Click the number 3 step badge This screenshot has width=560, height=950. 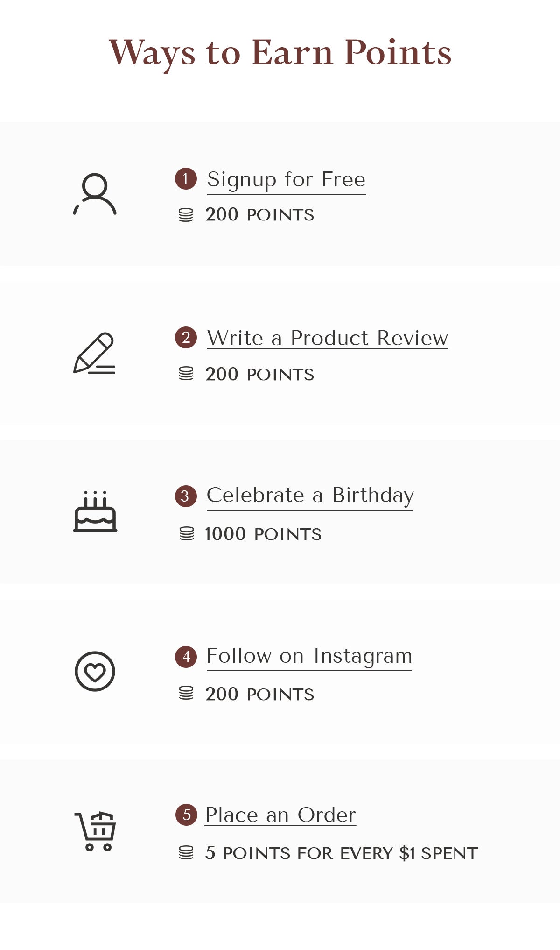(x=186, y=496)
